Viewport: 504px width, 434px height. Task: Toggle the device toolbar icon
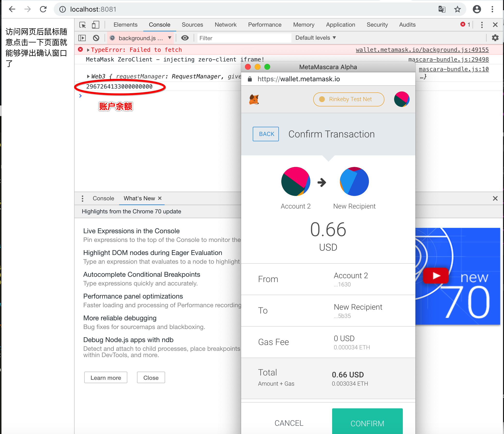pos(95,25)
